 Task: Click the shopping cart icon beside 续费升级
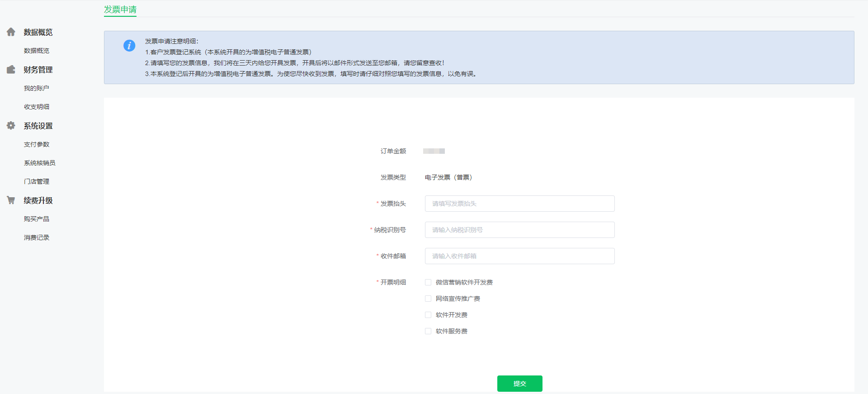pyautogui.click(x=11, y=200)
